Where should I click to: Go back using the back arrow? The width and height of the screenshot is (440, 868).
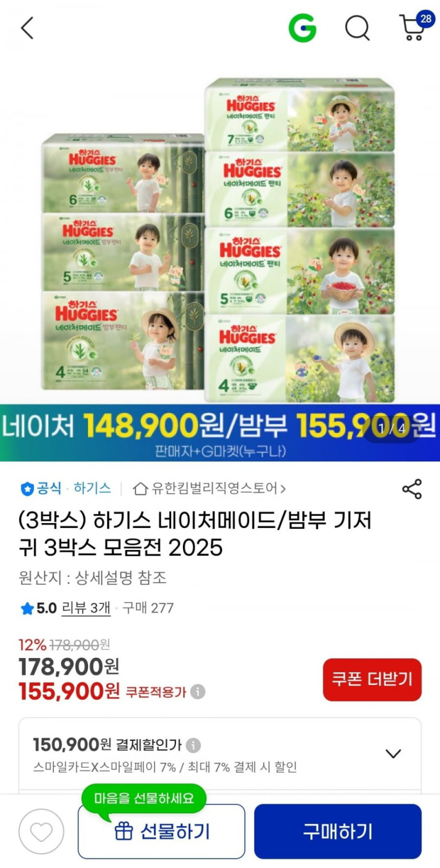pyautogui.click(x=27, y=28)
